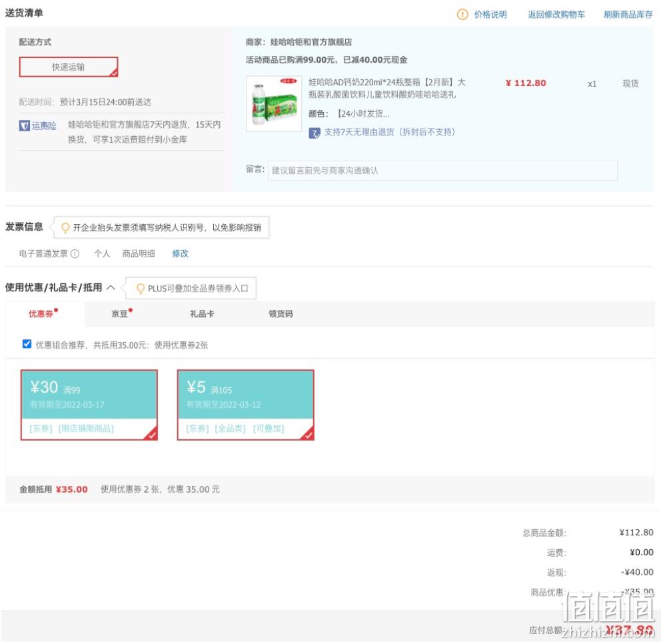Click the 个人 invoice title text

coord(102,253)
